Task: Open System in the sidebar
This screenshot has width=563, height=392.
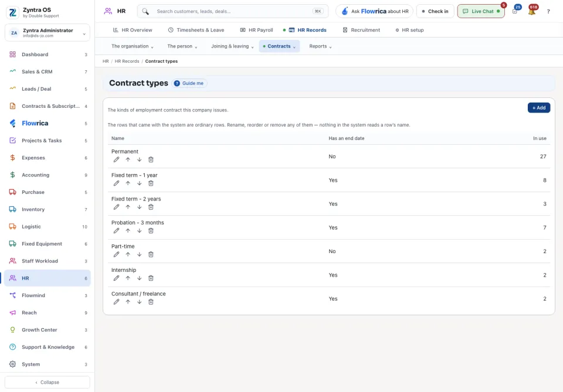Action: tap(48, 364)
